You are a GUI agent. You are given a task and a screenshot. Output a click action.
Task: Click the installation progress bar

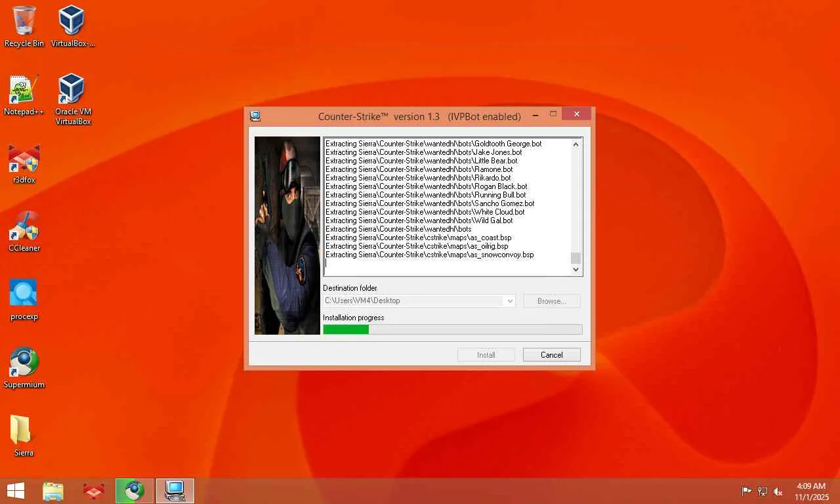click(453, 329)
